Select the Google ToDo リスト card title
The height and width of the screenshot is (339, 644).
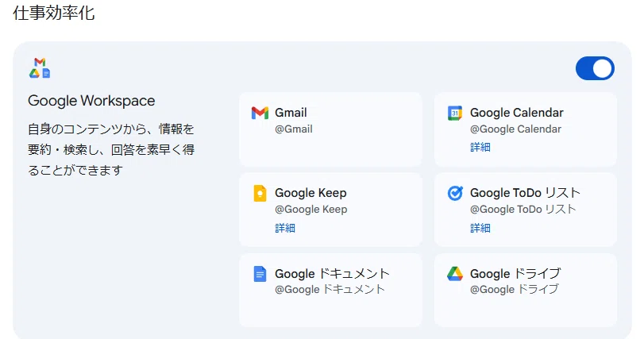pyautogui.click(x=525, y=192)
